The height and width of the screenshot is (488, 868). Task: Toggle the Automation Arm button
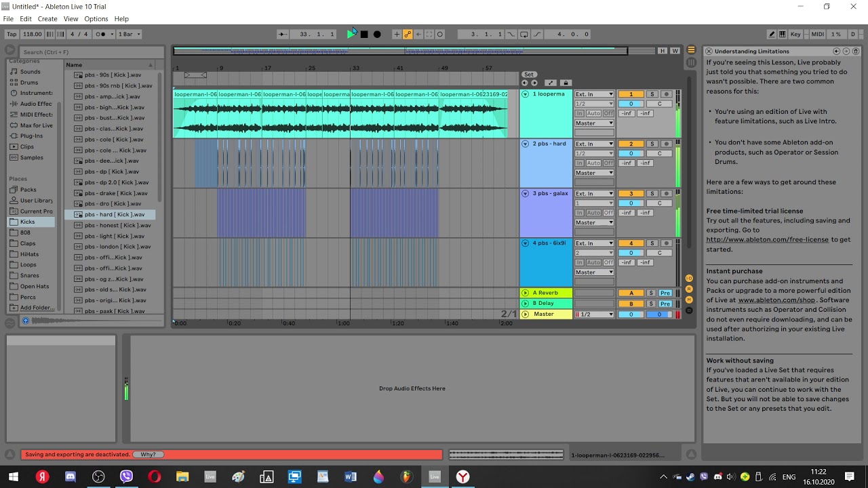coord(408,34)
